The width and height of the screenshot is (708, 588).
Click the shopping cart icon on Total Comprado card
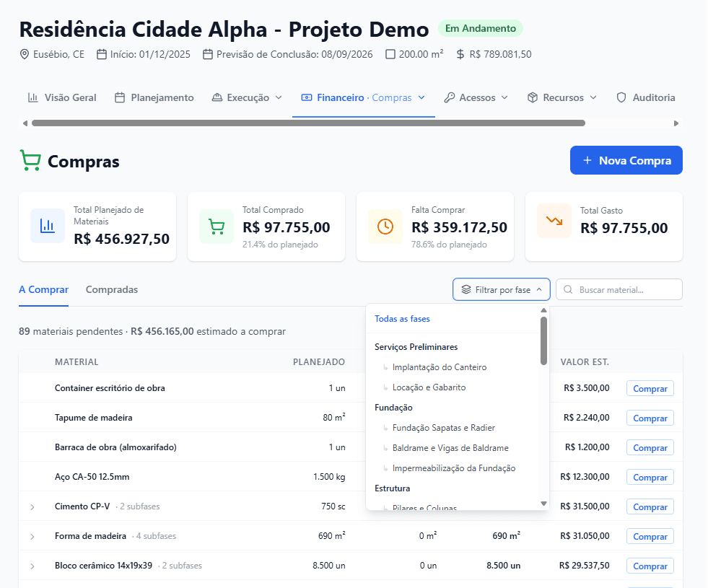point(216,226)
